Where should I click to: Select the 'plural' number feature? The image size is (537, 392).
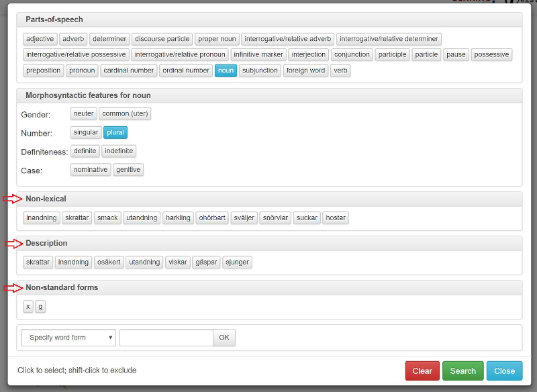tap(115, 133)
